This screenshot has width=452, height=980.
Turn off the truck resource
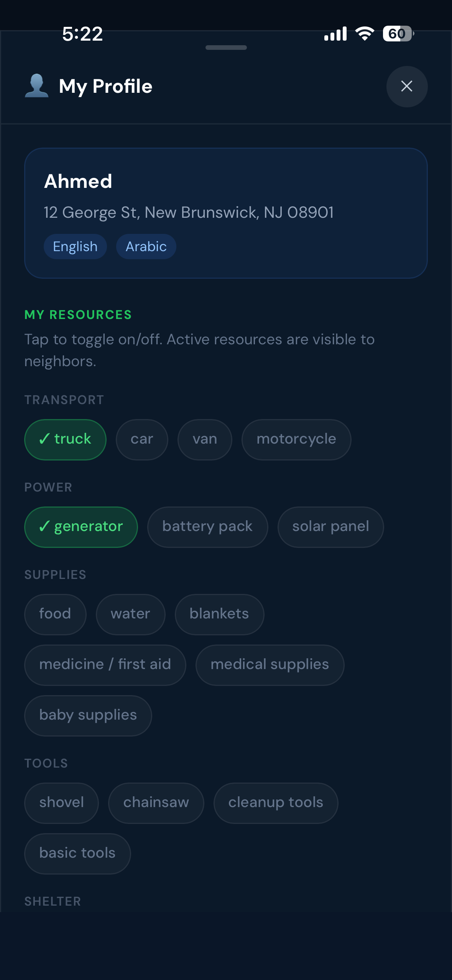[65, 439]
